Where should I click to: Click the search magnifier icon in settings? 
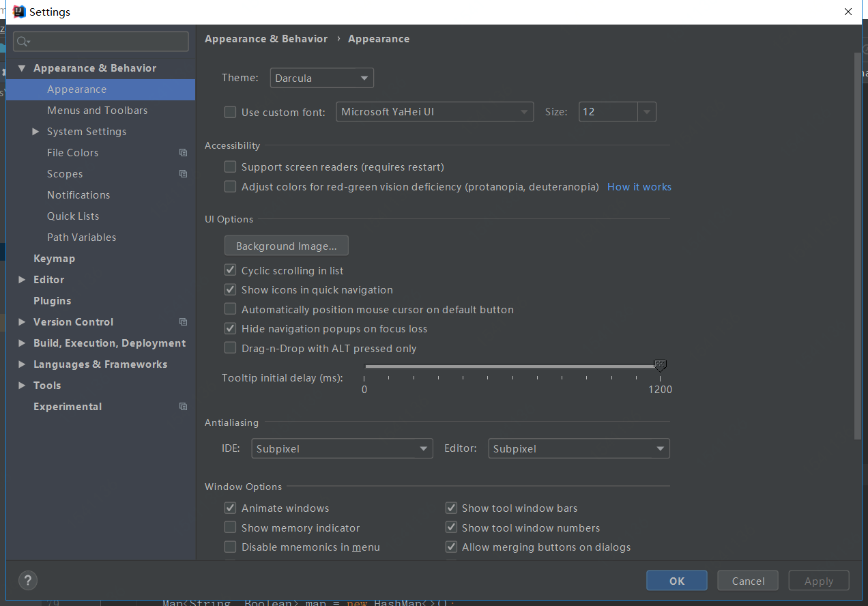[23, 42]
